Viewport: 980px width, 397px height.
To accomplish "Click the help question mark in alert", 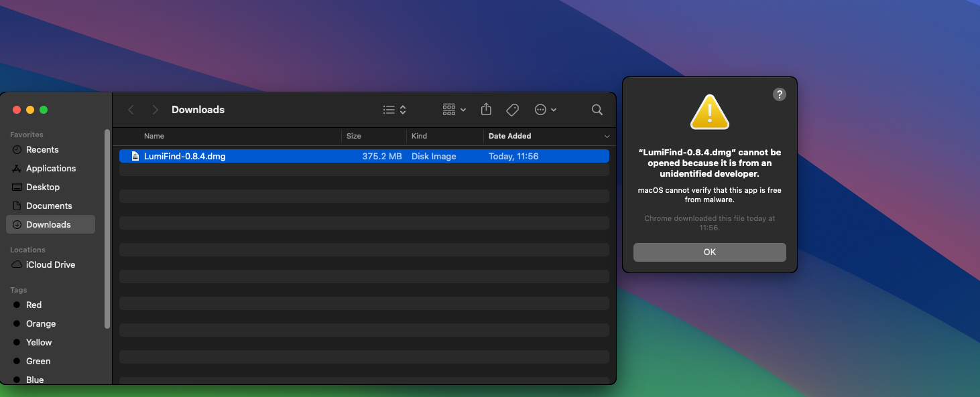I will point(779,94).
